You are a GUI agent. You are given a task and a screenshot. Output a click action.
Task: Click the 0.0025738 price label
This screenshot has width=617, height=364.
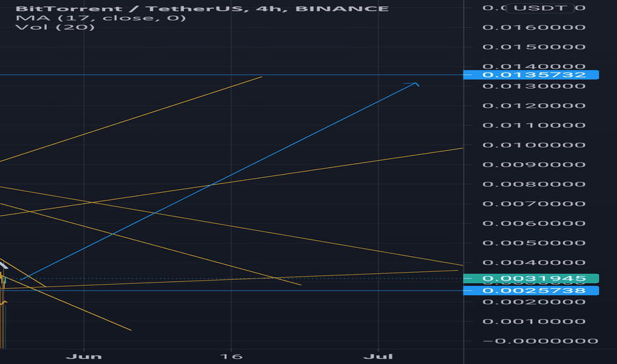[x=531, y=291]
